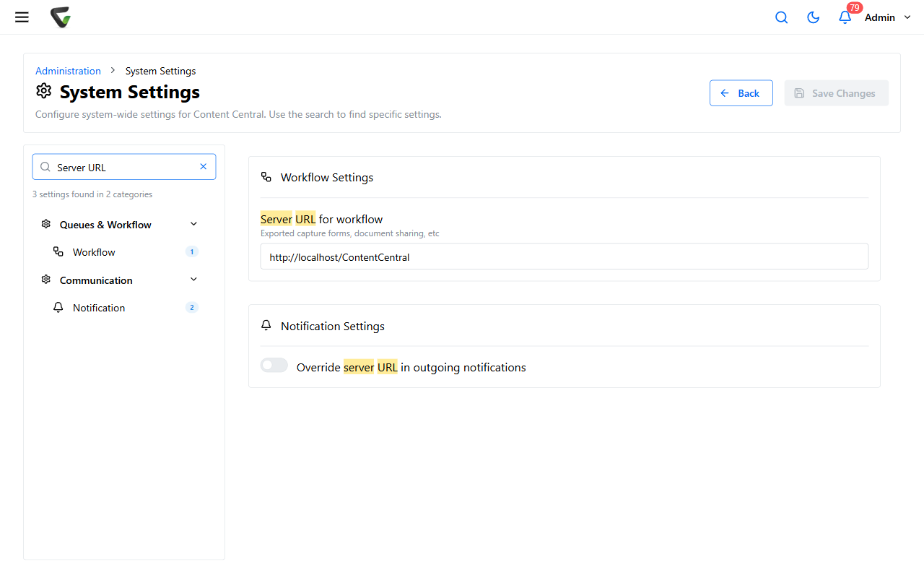Click the Content Central logo
The height and width of the screenshot is (578, 924).
pyautogui.click(x=61, y=17)
